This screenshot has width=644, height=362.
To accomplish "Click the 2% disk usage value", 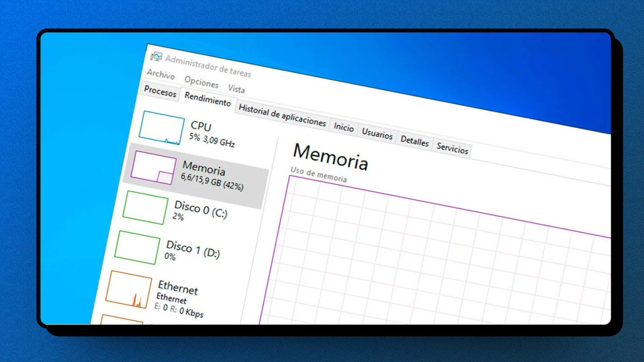I will click(178, 217).
